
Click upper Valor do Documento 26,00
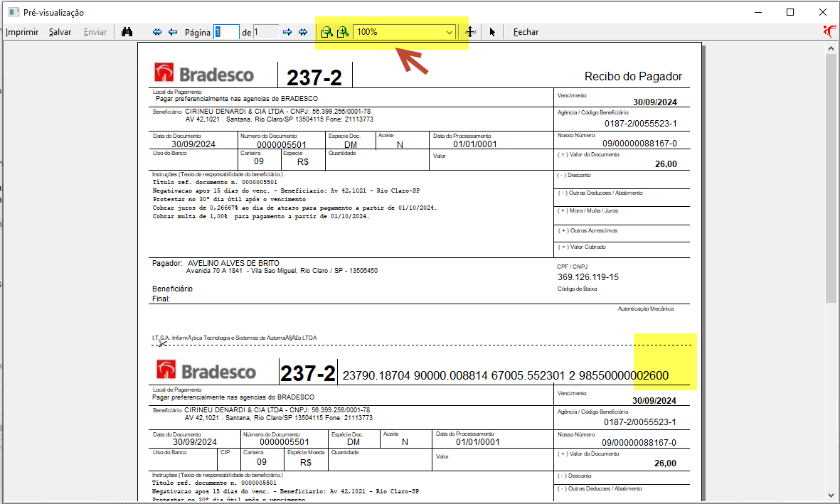pyautogui.click(x=666, y=164)
